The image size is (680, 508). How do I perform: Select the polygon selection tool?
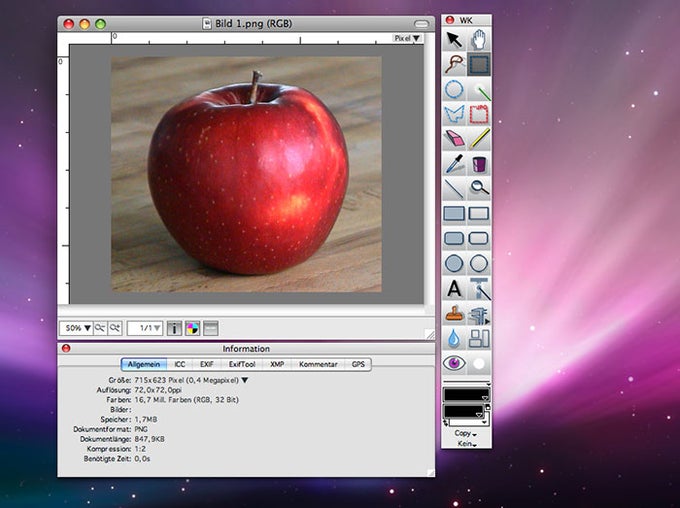coord(454,115)
